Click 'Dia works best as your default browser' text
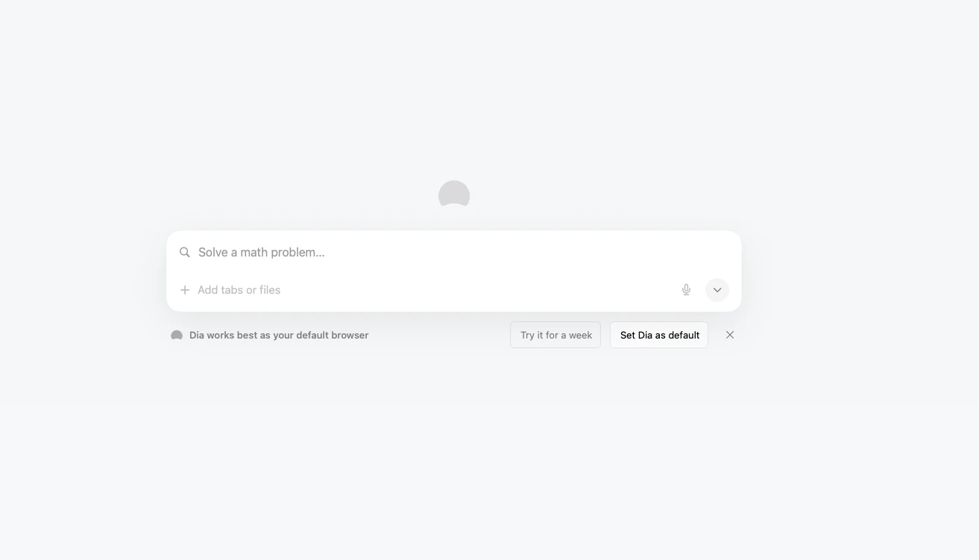Viewport: 979px width, 560px height. click(279, 336)
